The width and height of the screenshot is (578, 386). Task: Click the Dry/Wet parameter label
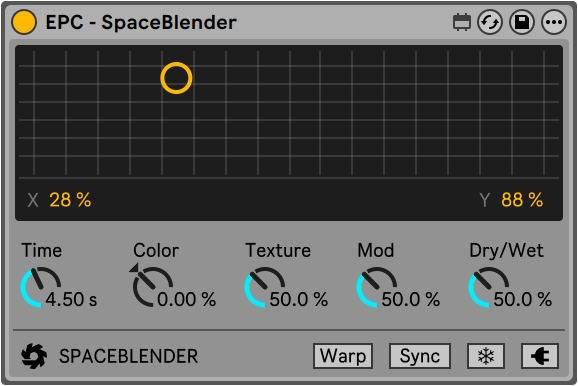[x=506, y=251]
